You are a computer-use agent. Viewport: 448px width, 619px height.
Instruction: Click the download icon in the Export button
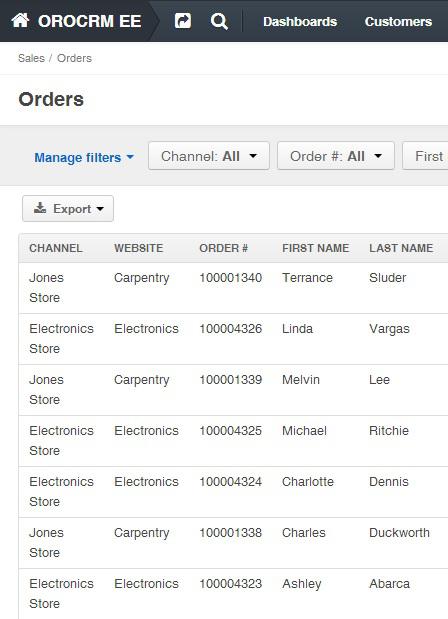(x=40, y=208)
